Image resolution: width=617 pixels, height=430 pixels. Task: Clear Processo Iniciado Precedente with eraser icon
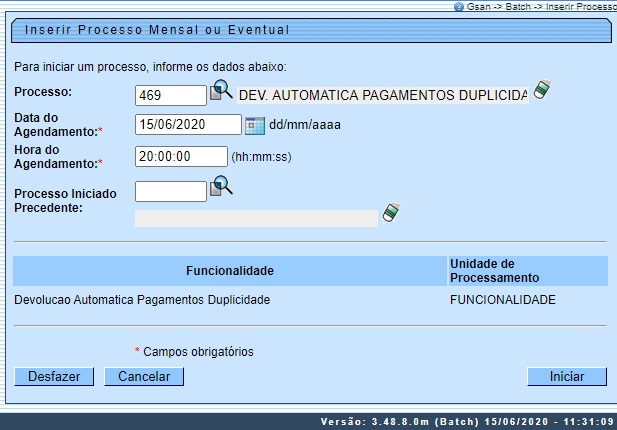pyautogui.click(x=392, y=212)
